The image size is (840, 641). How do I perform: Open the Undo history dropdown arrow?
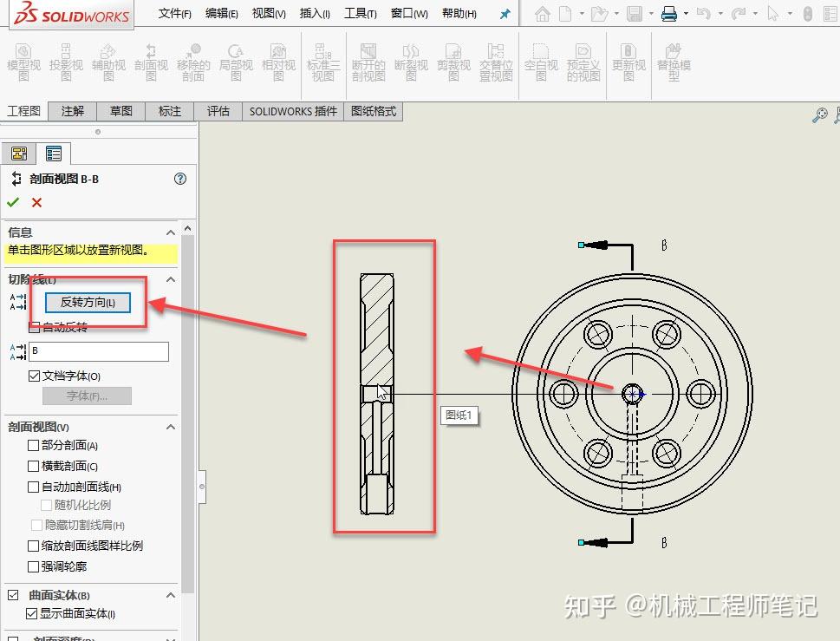(720, 14)
